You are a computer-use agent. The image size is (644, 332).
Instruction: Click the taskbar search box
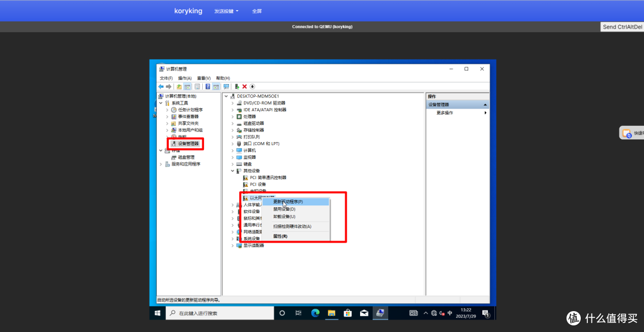coord(219,313)
